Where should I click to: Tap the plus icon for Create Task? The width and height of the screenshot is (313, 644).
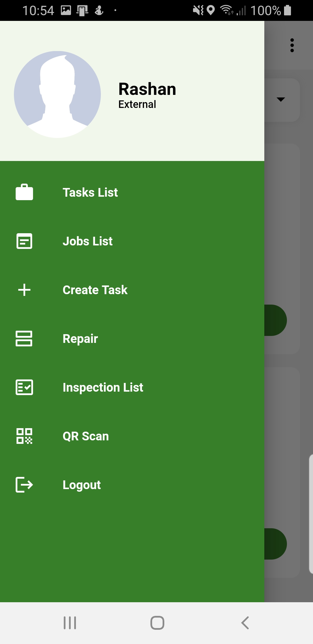(24, 290)
